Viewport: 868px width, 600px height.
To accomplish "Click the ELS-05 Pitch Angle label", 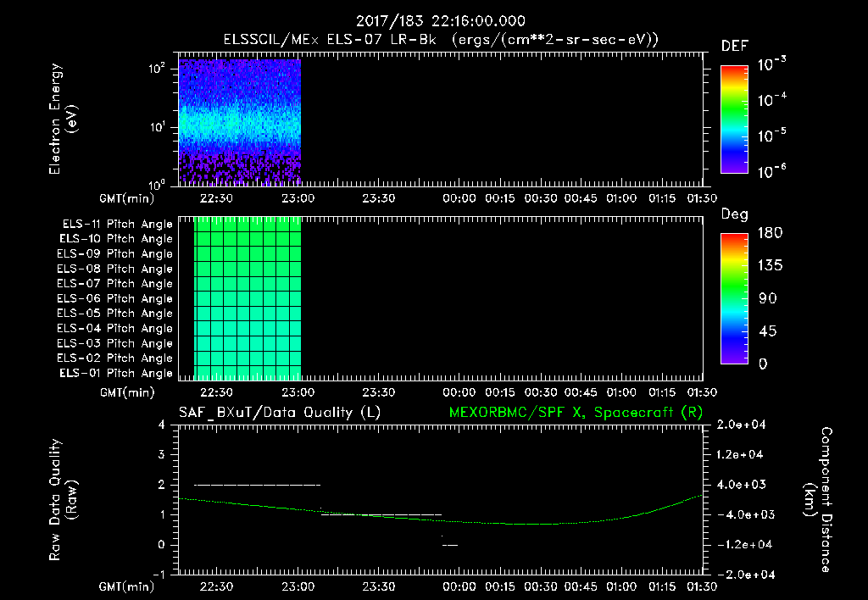I will pyautogui.click(x=115, y=314).
